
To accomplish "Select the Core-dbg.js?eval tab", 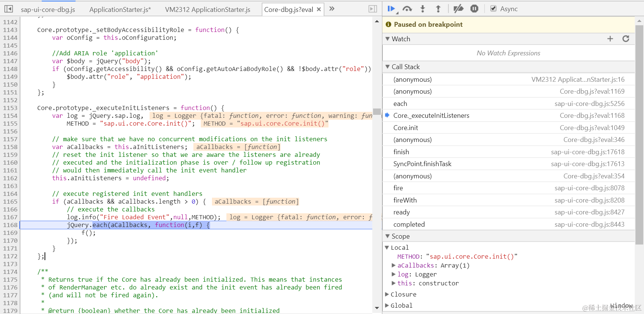I will 288,9.
